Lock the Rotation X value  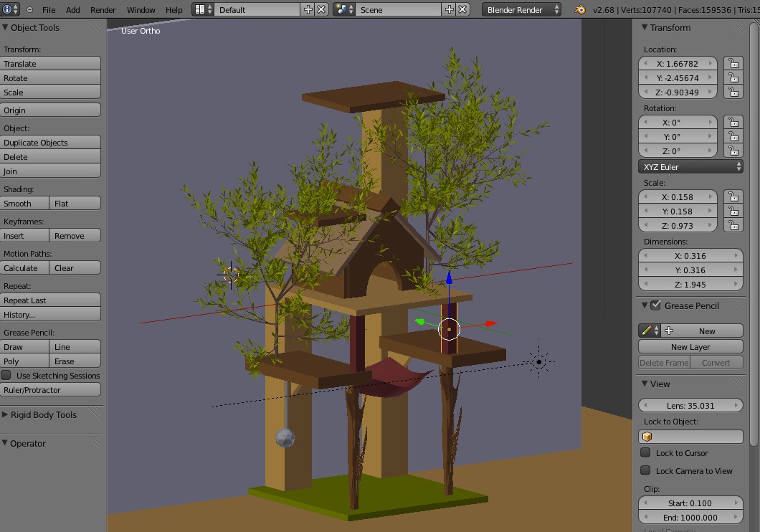click(733, 122)
